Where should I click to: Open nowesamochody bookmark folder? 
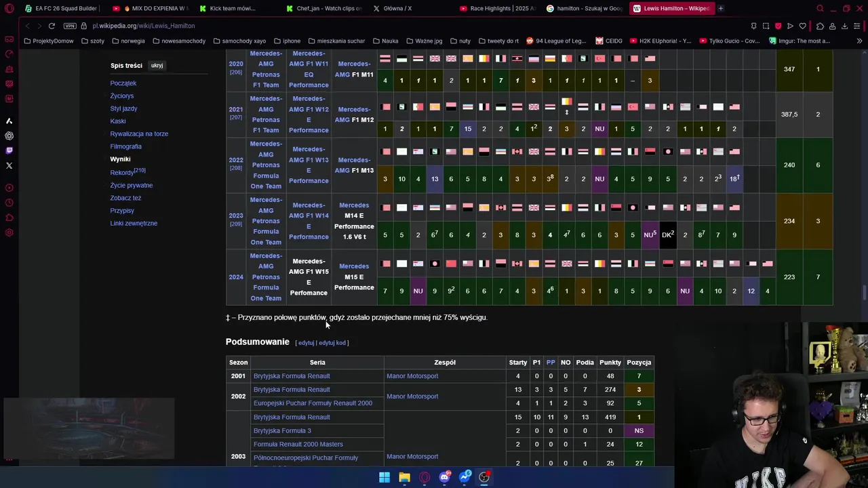(179, 41)
